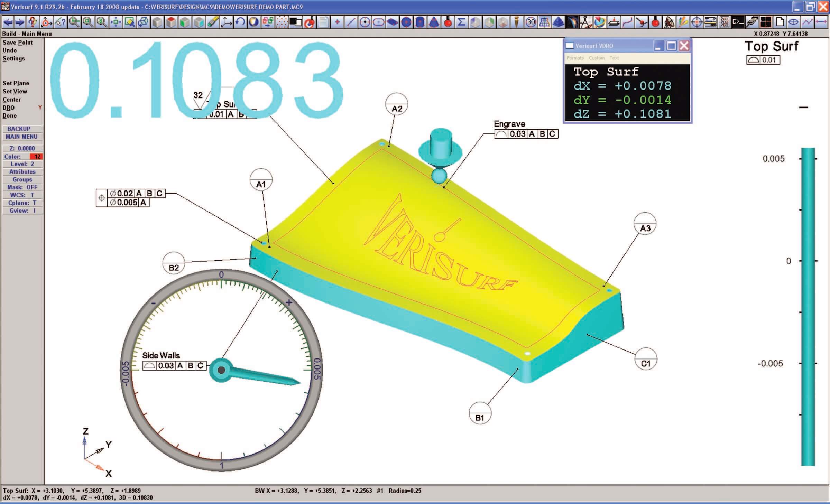Image resolution: width=830 pixels, height=504 pixels.
Task: Click the MAIN MENU button
Action: tap(22, 137)
